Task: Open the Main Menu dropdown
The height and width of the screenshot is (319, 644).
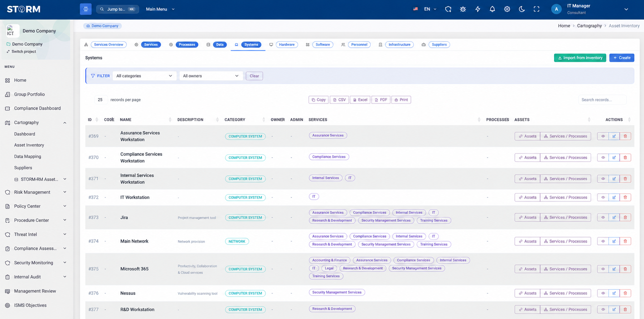Action: [x=160, y=9]
